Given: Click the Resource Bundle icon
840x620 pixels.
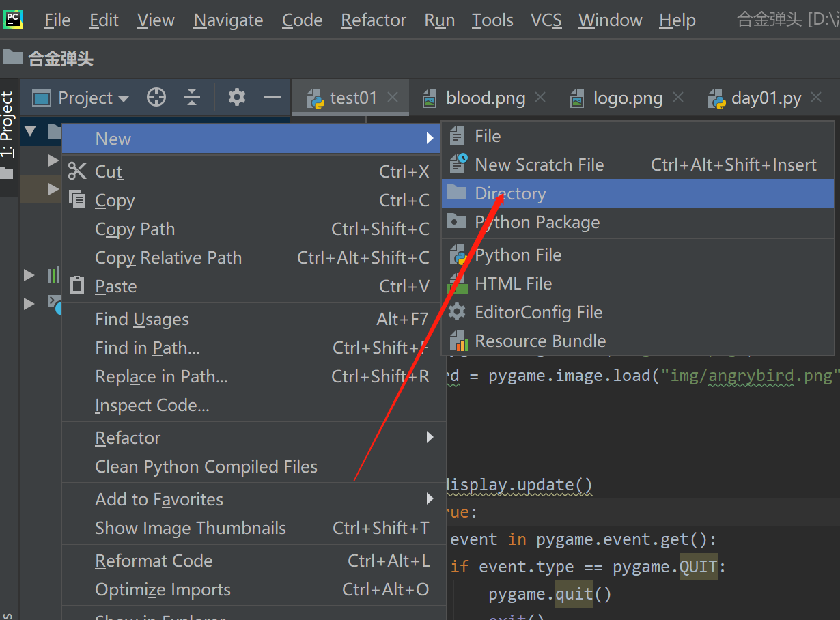Looking at the screenshot, I should pyautogui.click(x=458, y=341).
